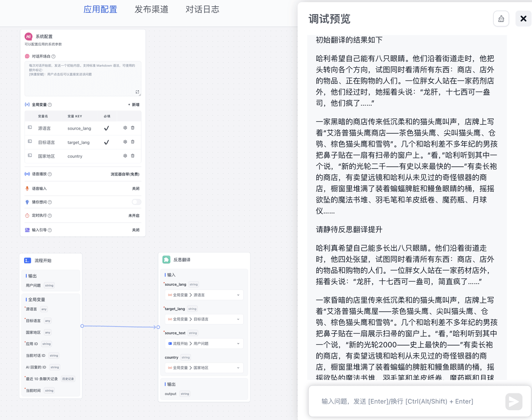The height and width of the screenshot is (420, 532).
Task: Click the send message arrow button
Action: 514,401
